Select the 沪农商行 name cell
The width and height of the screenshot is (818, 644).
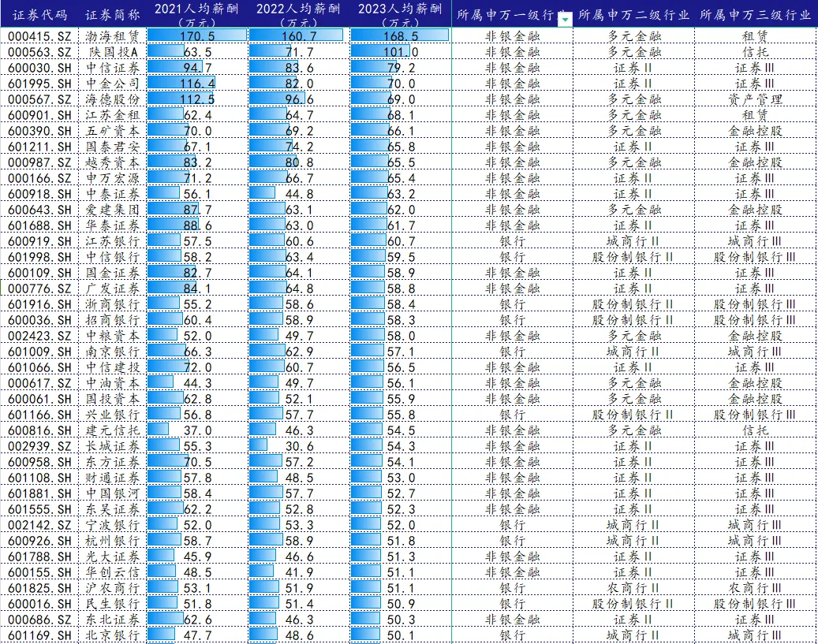point(113,588)
